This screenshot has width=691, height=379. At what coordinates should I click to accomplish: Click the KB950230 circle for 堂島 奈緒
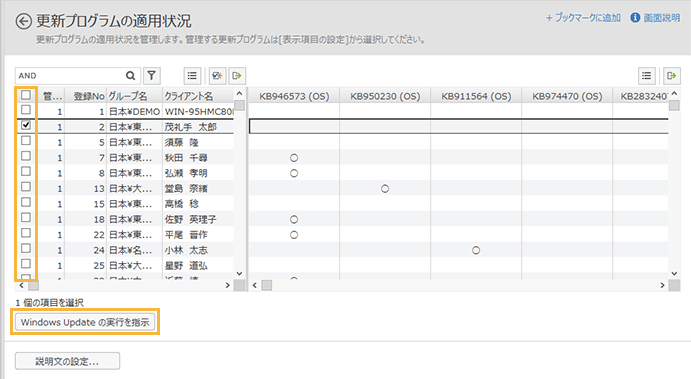(x=385, y=189)
